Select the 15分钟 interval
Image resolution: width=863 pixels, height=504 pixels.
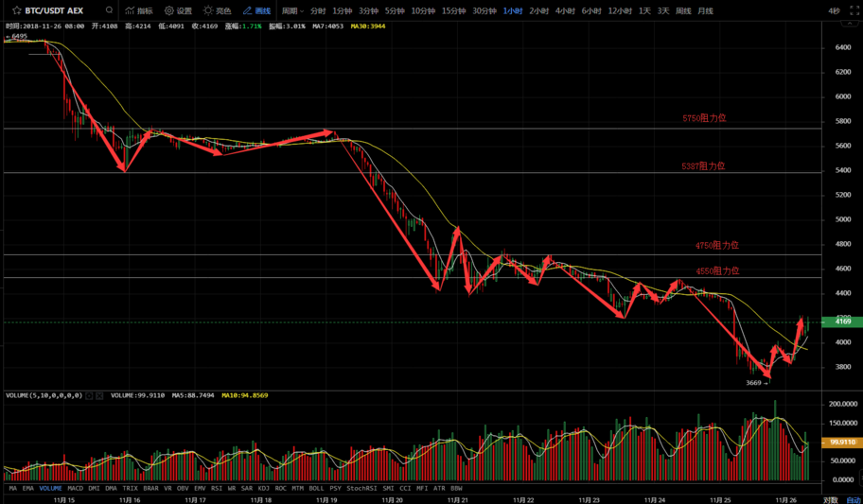click(453, 10)
